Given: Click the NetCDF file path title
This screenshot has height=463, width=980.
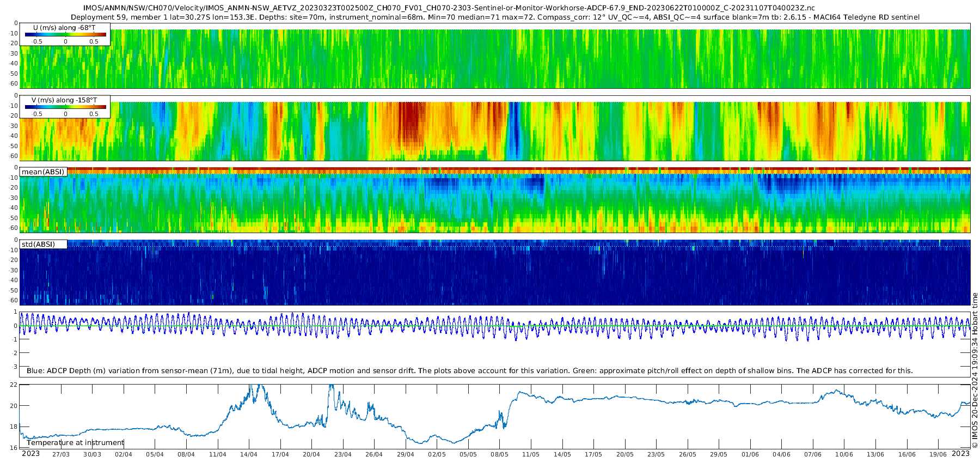Looking at the screenshot, I should (x=449, y=8).
